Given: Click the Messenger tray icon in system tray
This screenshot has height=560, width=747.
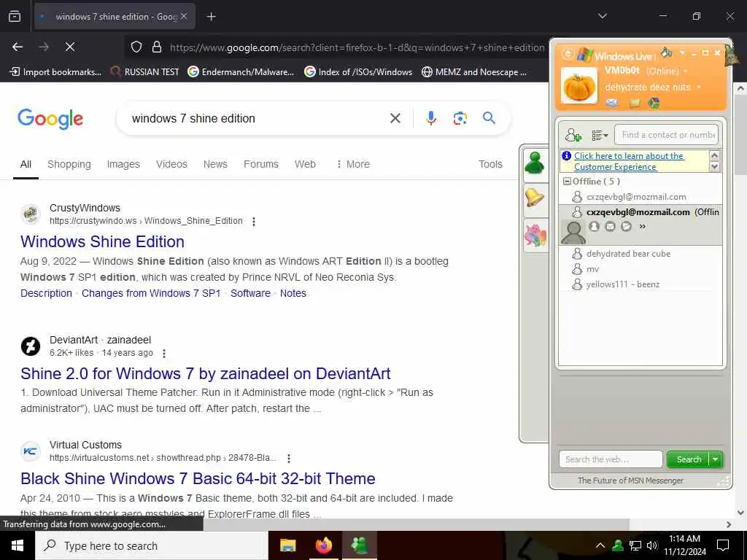Looking at the screenshot, I should 618,545.
